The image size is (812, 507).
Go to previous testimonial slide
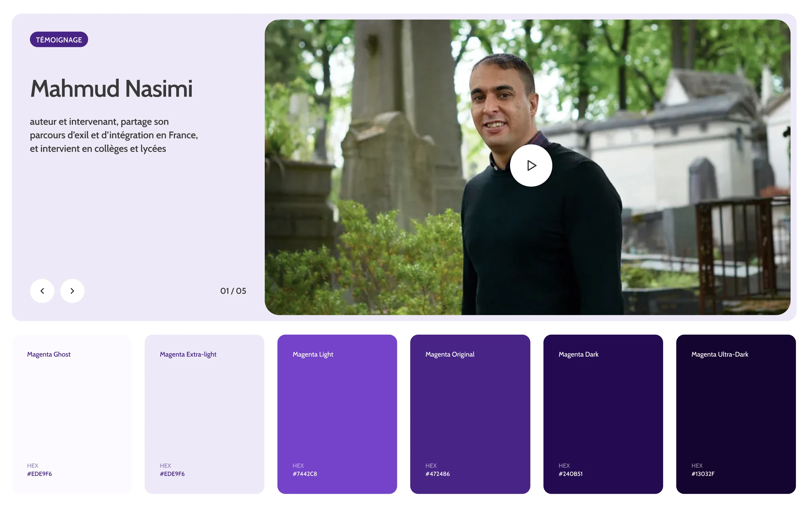42,291
